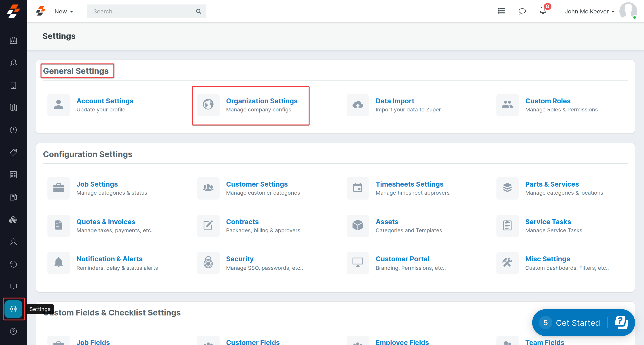644x345 pixels.
Task: Select the Settings gear in sidebar
Action: 13,309
